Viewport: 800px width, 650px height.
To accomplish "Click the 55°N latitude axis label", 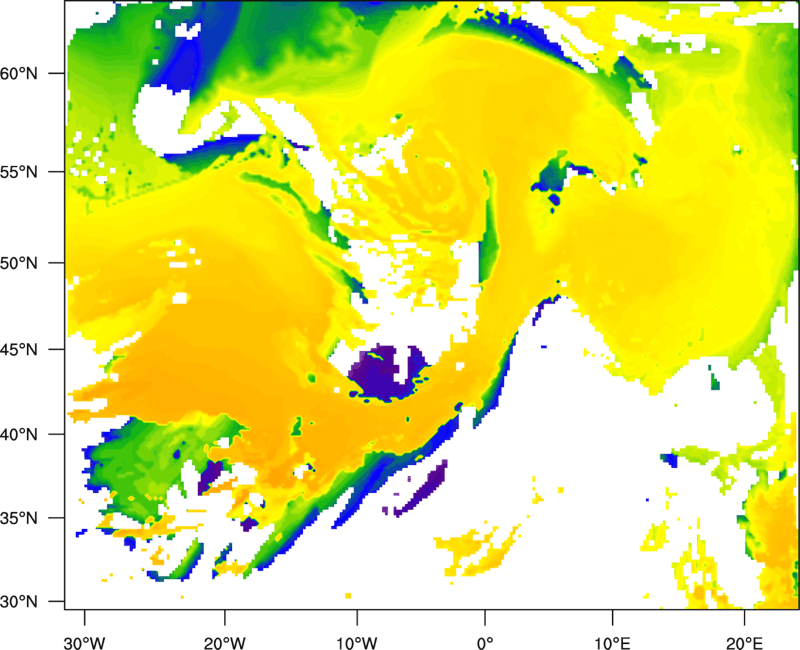I will [x=19, y=172].
